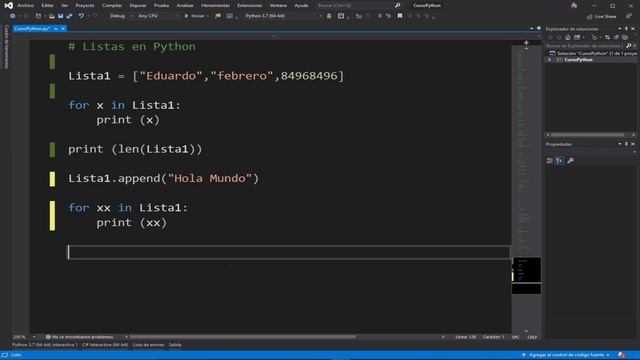
Task: Click the feedback icon next to Live Share
Action: pyautogui.click(x=629, y=16)
